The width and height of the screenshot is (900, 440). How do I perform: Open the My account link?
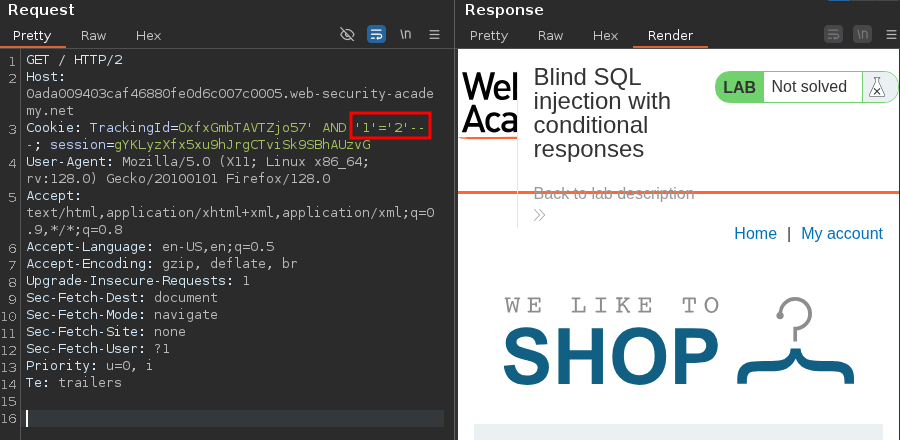841,233
